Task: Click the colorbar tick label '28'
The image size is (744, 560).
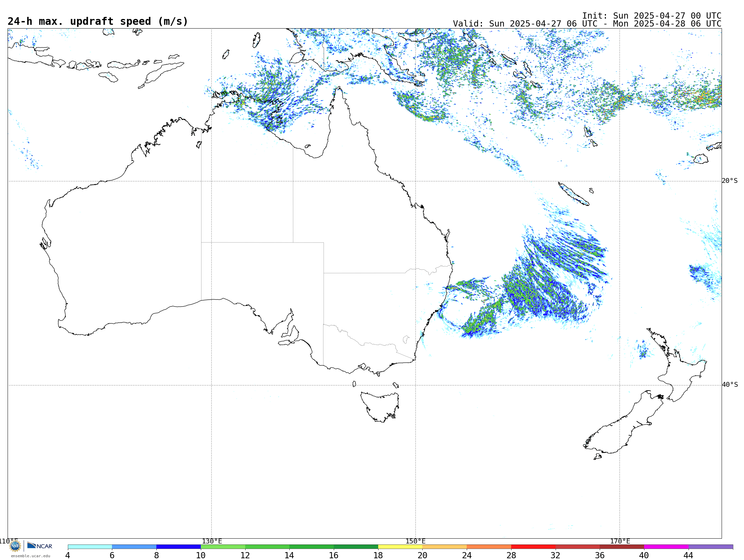Action: (511, 555)
